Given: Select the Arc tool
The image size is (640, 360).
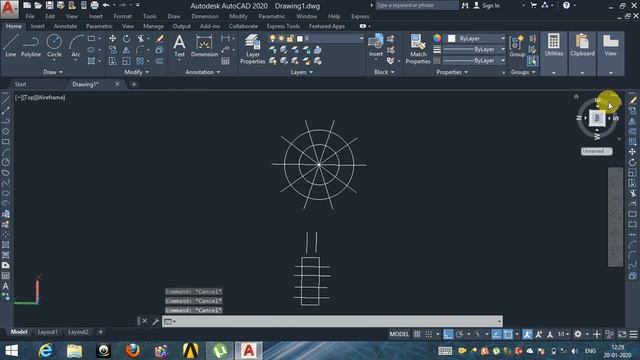Looking at the screenshot, I should [x=76, y=46].
